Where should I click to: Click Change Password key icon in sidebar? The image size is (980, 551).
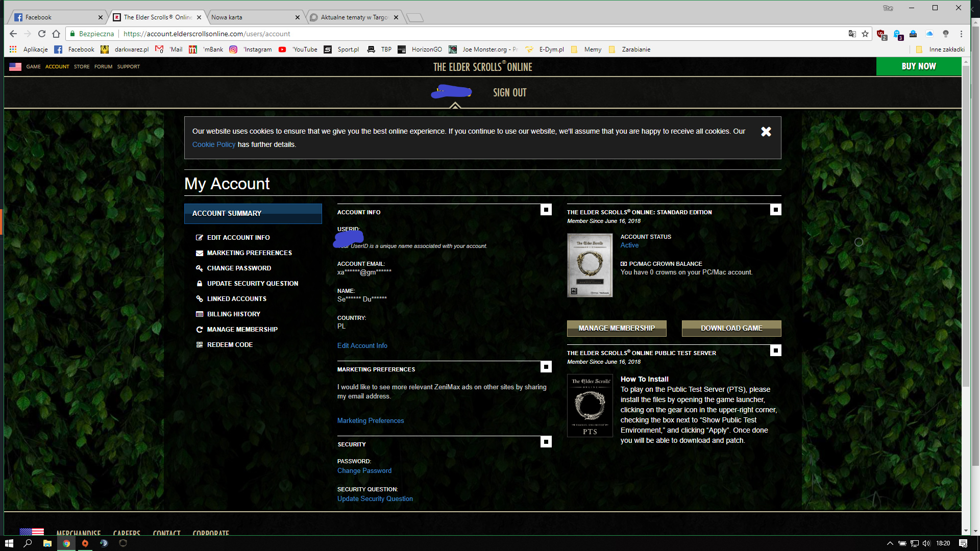point(200,268)
